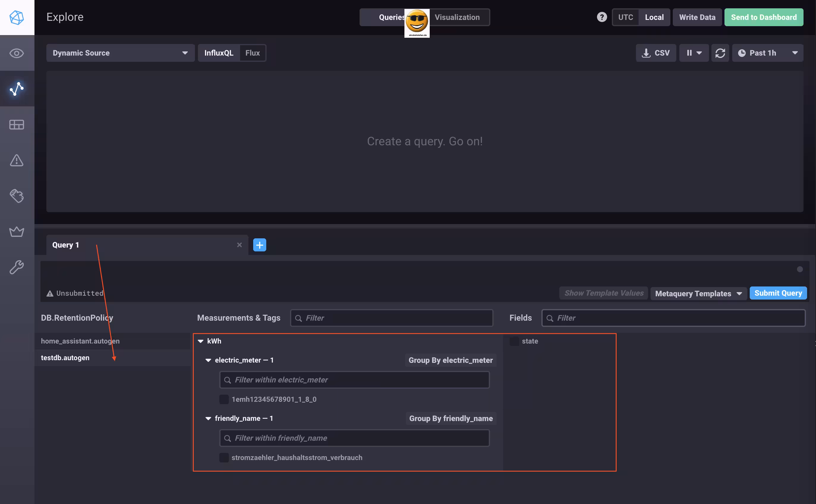Viewport: 816px width, 504px height.
Task: Select the Flux query language tab
Action: click(252, 53)
